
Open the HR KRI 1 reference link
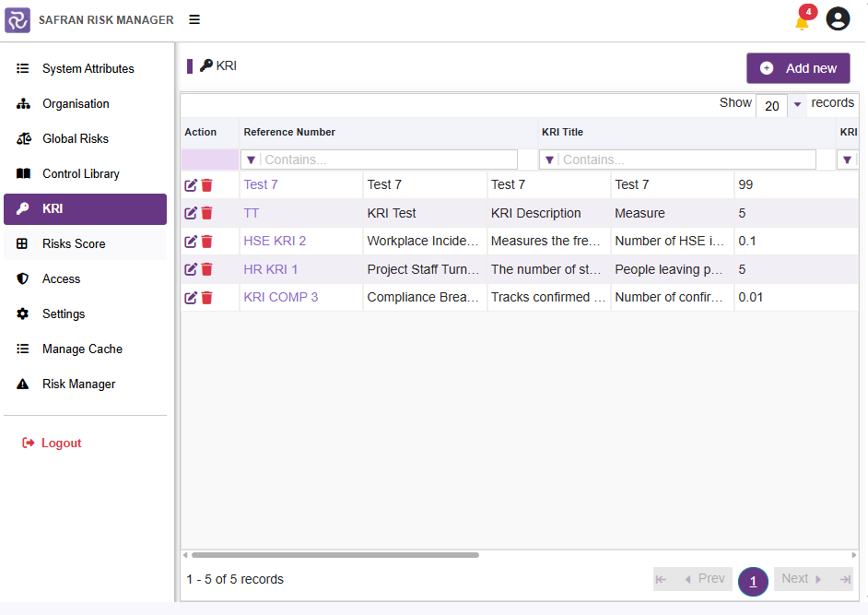[x=271, y=269]
